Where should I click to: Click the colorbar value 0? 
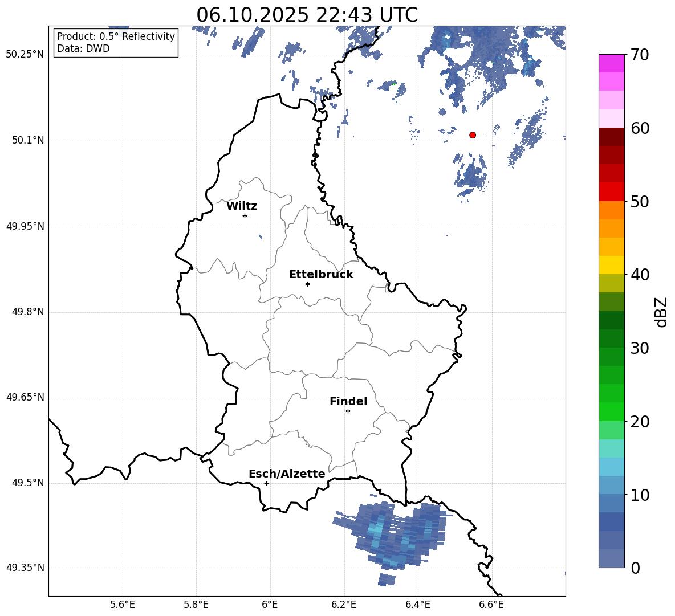pyautogui.click(x=635, y=568)
